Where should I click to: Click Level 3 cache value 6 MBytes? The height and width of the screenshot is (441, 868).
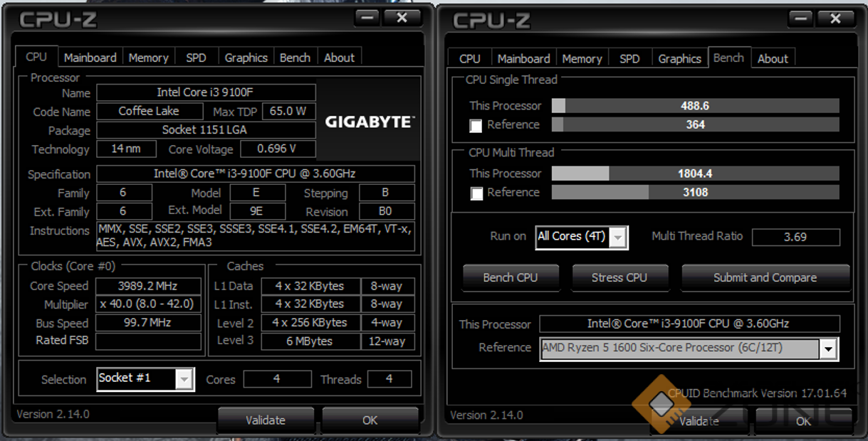point(310,341)
